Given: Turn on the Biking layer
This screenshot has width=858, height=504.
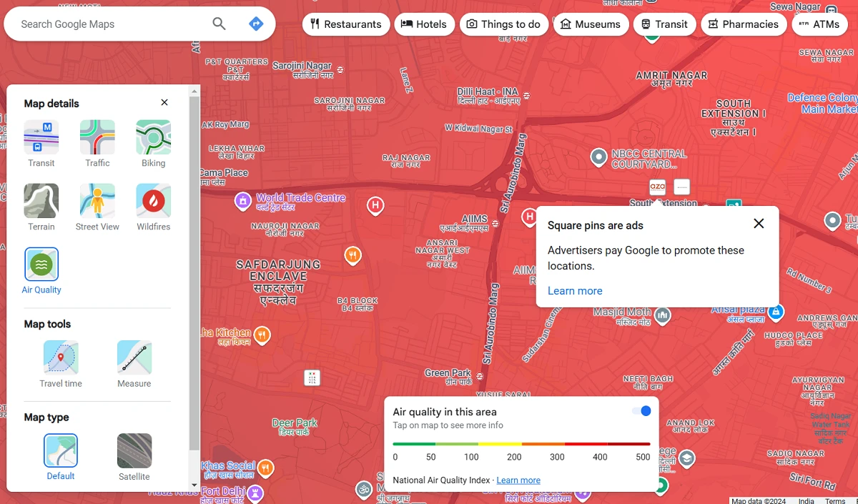Looking at the screenshot, I should (x=153, y=144).
